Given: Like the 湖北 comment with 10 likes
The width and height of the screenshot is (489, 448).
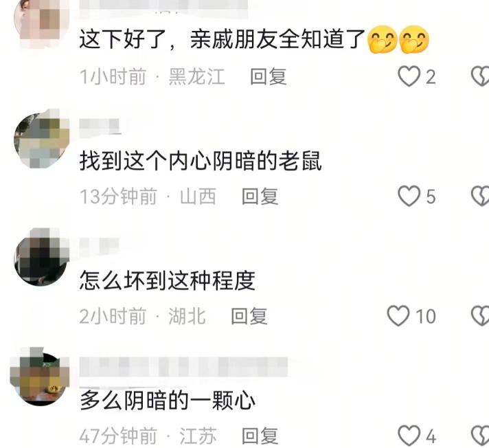Looking at the screenshot, I should [x=398, y=315].
